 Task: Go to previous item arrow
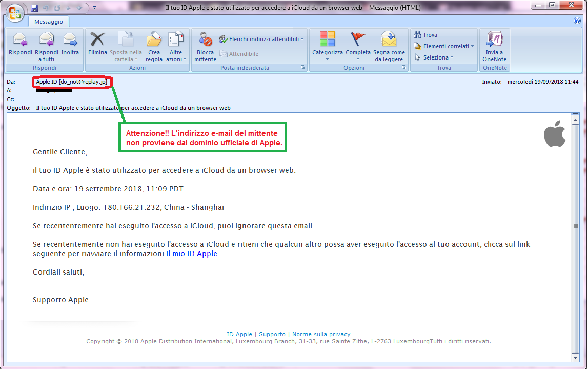coord(69,8)
